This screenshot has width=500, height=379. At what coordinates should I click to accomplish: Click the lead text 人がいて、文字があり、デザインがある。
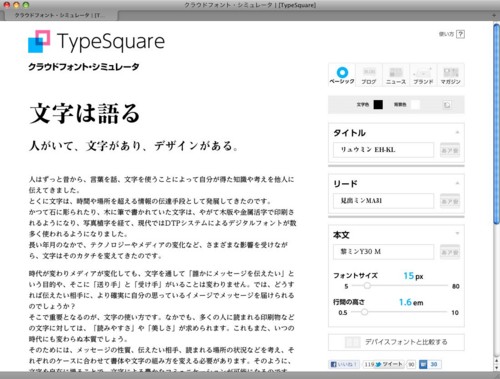coord(134,146)
